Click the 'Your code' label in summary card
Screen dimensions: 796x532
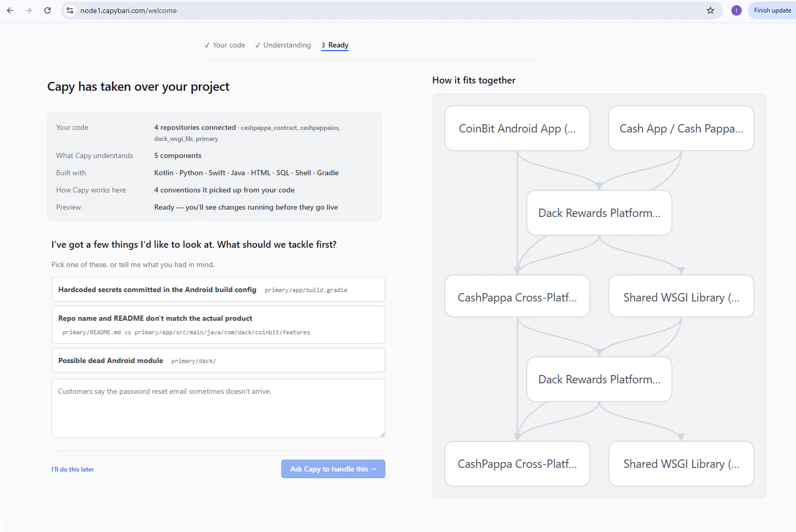click(x=72, y=127)
